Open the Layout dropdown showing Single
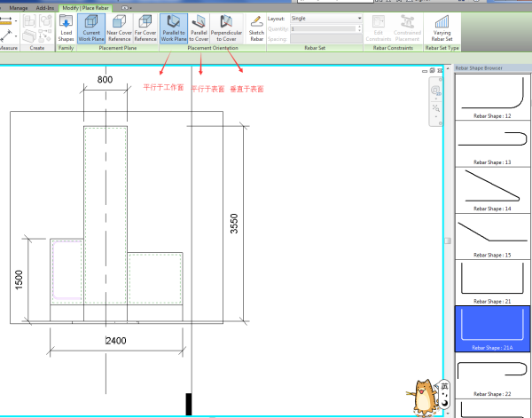The image size is (532, 418). [x=326, y=19]
